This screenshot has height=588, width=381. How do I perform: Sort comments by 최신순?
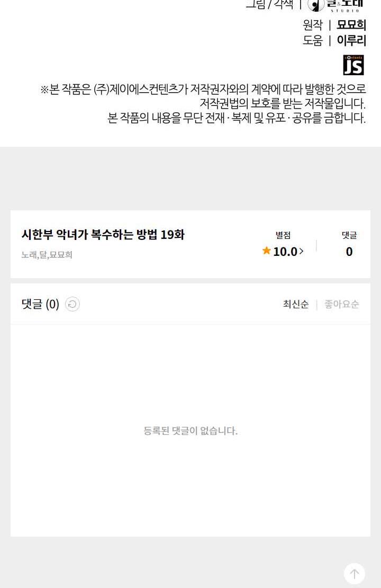coord(296,304)
